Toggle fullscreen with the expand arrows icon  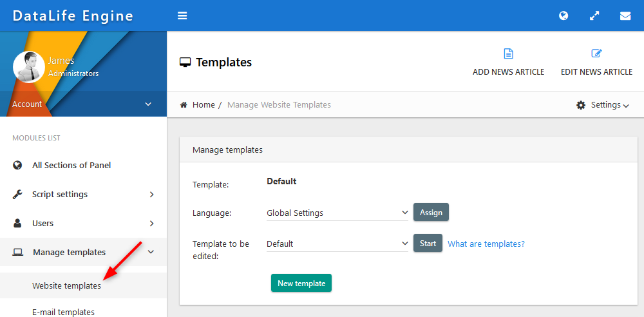[594, 15]
